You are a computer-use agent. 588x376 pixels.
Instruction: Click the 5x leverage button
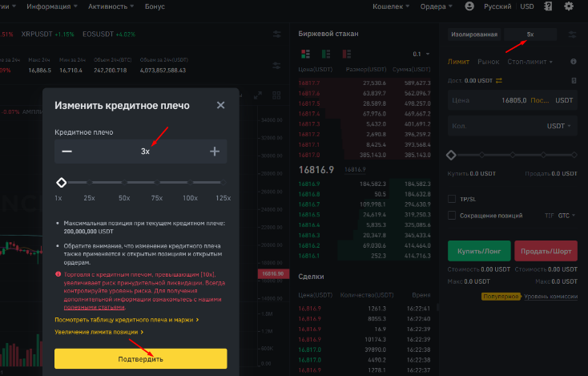(x=530, y=34)
